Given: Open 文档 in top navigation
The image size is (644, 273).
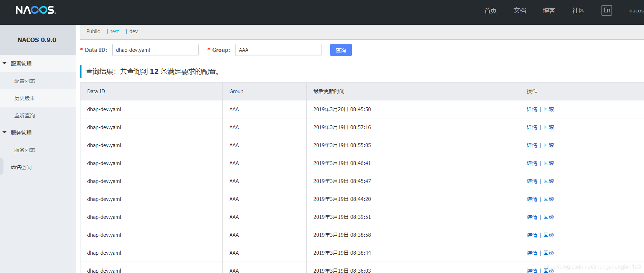Looking at the screenshot, I should click(x=520, y=11).
